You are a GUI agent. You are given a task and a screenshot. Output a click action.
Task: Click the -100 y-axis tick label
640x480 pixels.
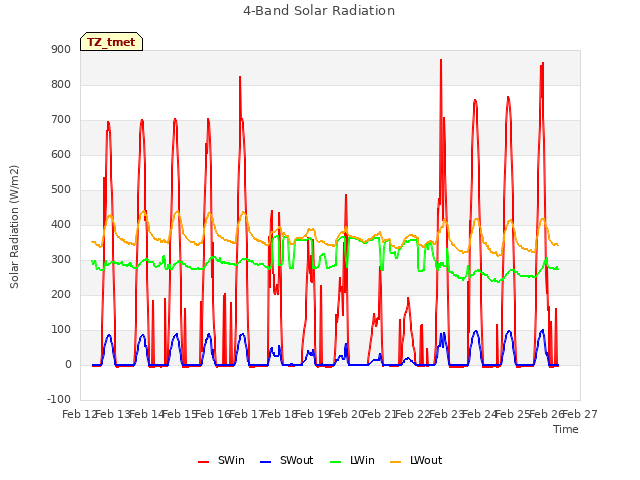coord(59,399)
